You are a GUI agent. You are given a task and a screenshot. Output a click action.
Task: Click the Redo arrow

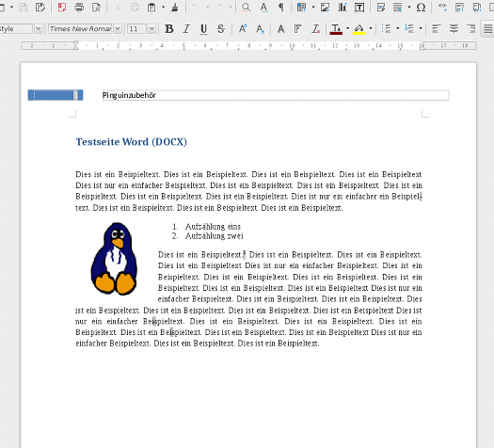pyautogui.click(x=219, y=7)
